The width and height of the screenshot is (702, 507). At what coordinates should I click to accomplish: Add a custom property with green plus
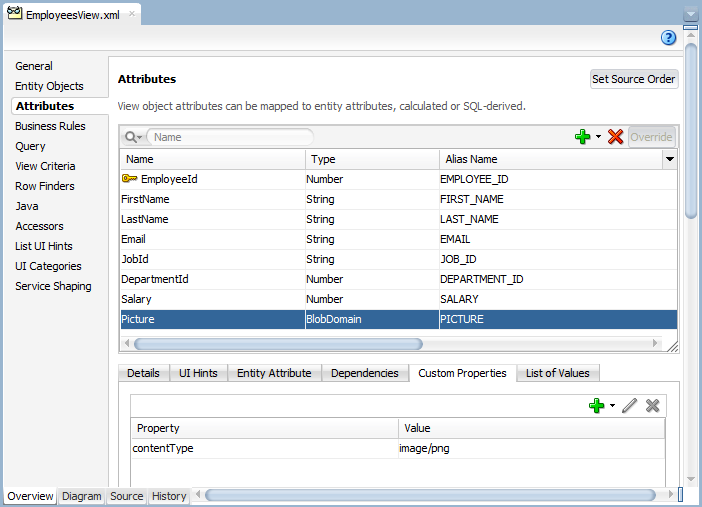(x=596, y=406)
